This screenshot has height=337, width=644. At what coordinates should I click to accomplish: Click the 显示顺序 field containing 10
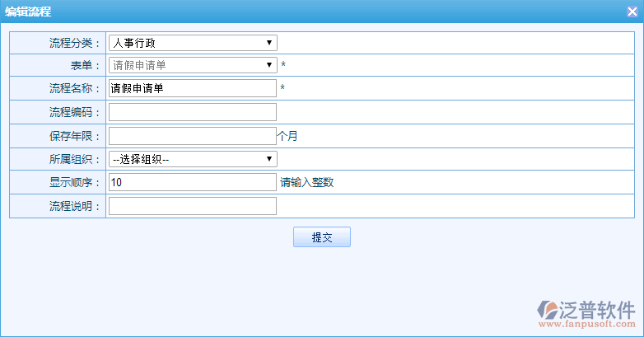point(193,182)
